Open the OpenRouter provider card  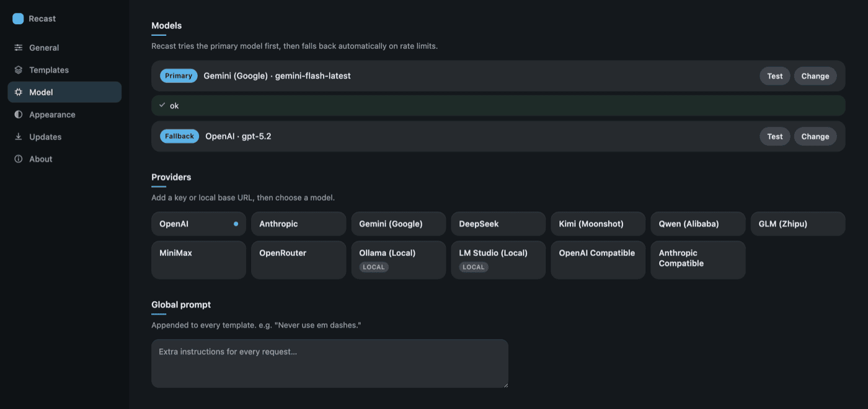pyautogui.click(x=298, y=260)
